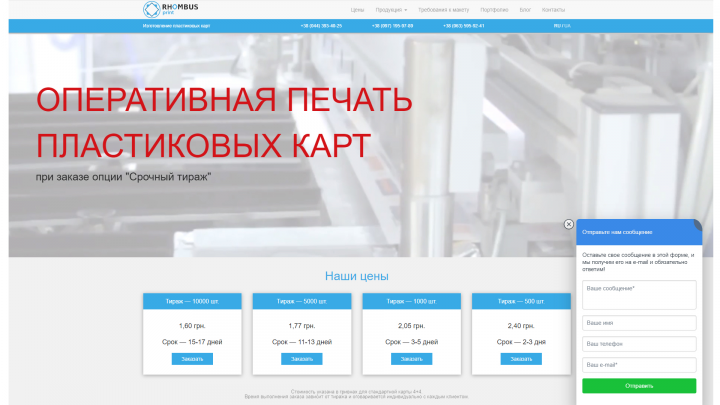Click the Тираж — 5000 шт. card header
Screen dimensions: 720x405
point(302,301)
